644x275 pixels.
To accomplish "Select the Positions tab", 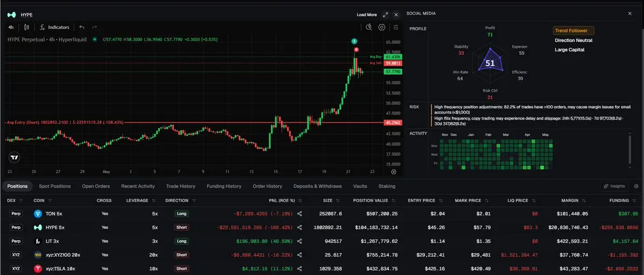I will coord(18,186).
